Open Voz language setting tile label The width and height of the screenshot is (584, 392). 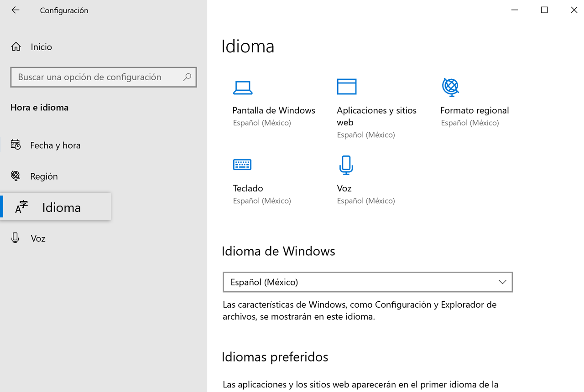pyautogui.click(x=344, y=188)
